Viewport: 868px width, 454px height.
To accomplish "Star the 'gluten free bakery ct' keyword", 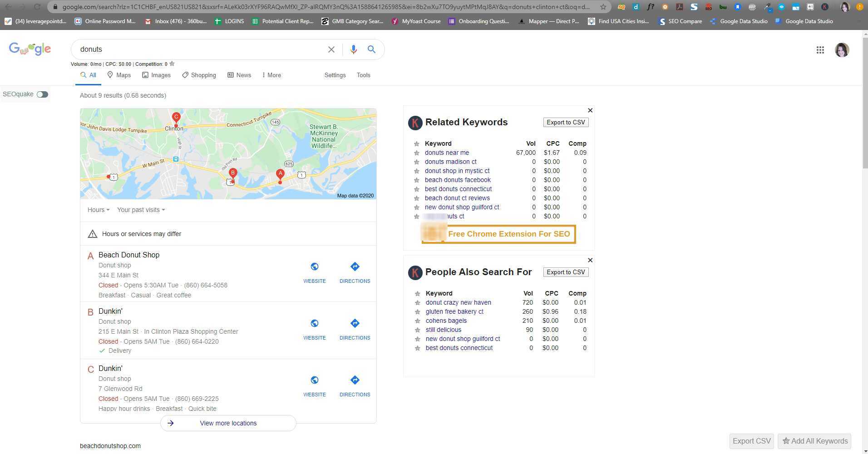I will (x=417, y=312).
